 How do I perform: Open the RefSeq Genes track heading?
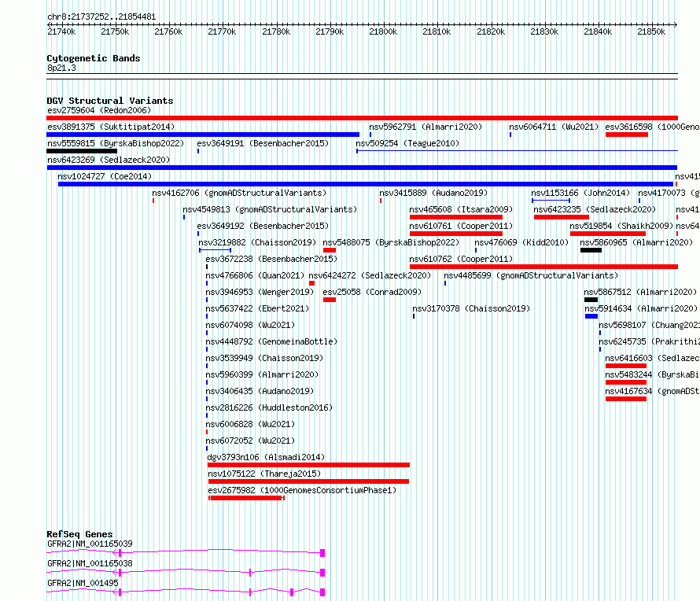click(x=79, y=534)
